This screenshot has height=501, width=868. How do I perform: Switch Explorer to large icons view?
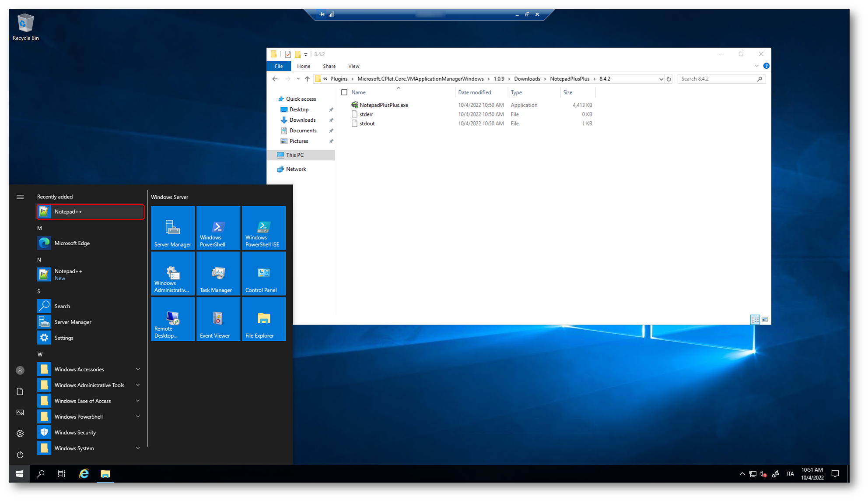pyautogui.click(x=765, y=320)
